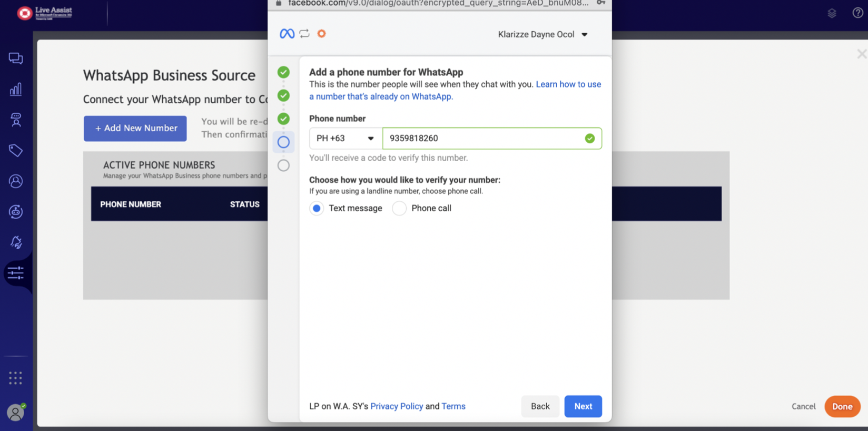Open the conversations icon in left sidebar
This screenshot has width=868, height=431.
(16, 58)
